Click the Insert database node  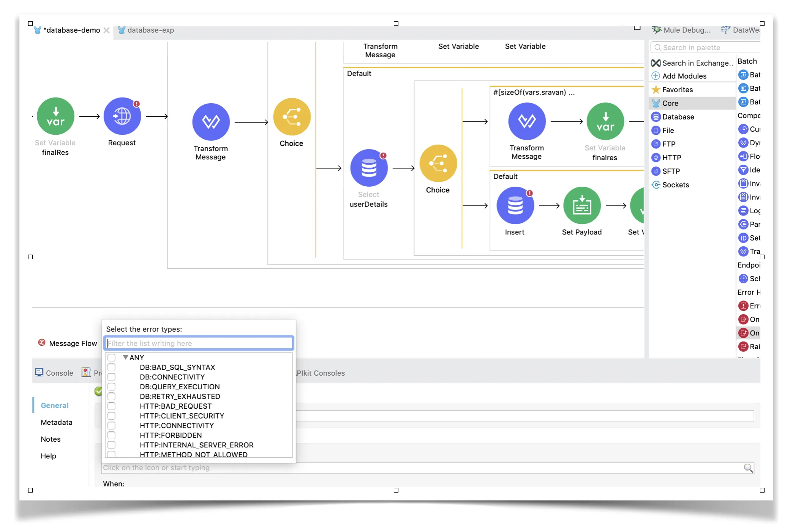pyautogui.click(x=515, y=206)
